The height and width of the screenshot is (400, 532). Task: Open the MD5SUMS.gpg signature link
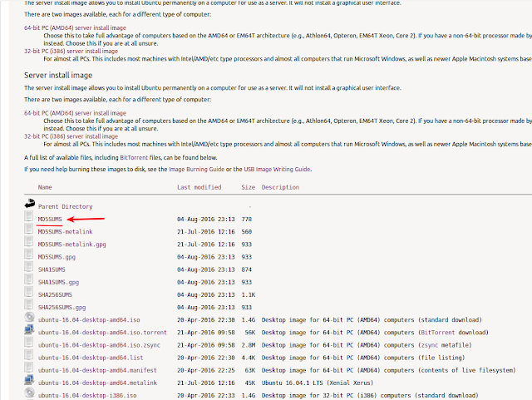click(x=57, y=257)
